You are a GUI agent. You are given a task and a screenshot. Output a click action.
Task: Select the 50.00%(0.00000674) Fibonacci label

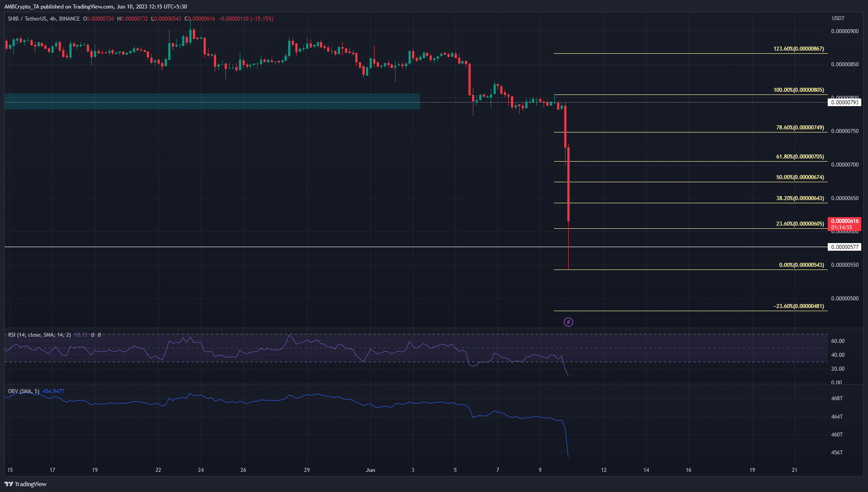click(800, 177)
